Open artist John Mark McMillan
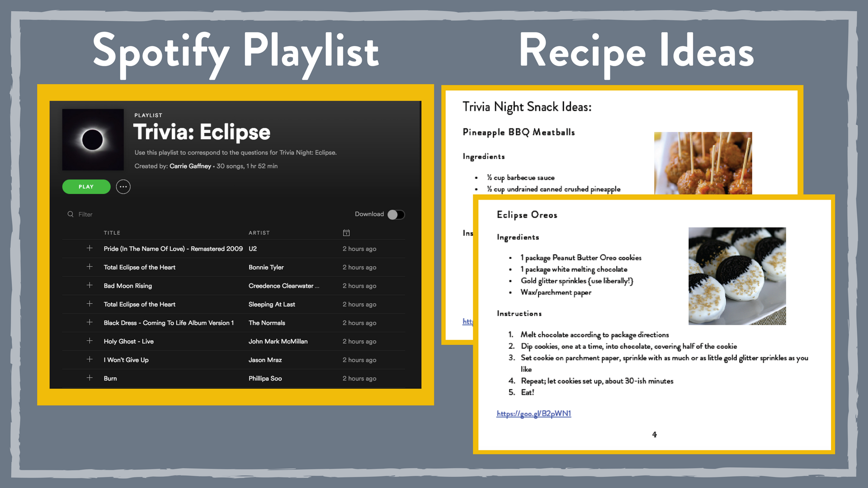Viewport: 868px width, 488px height. click(278, 341)
